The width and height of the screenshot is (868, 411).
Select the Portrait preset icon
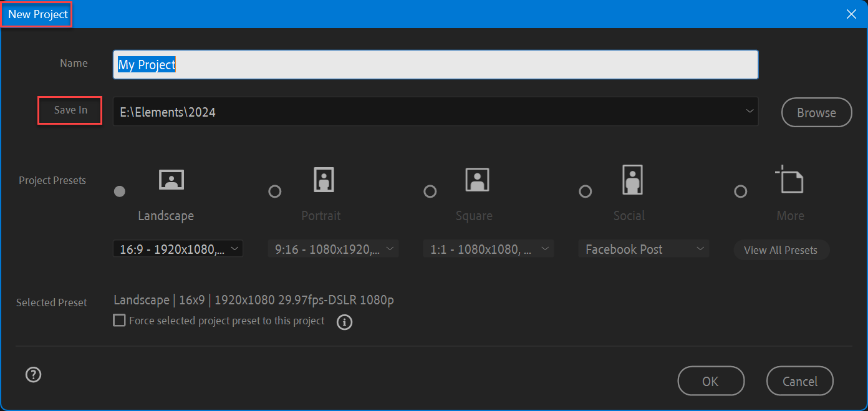[x=323, y=180]
